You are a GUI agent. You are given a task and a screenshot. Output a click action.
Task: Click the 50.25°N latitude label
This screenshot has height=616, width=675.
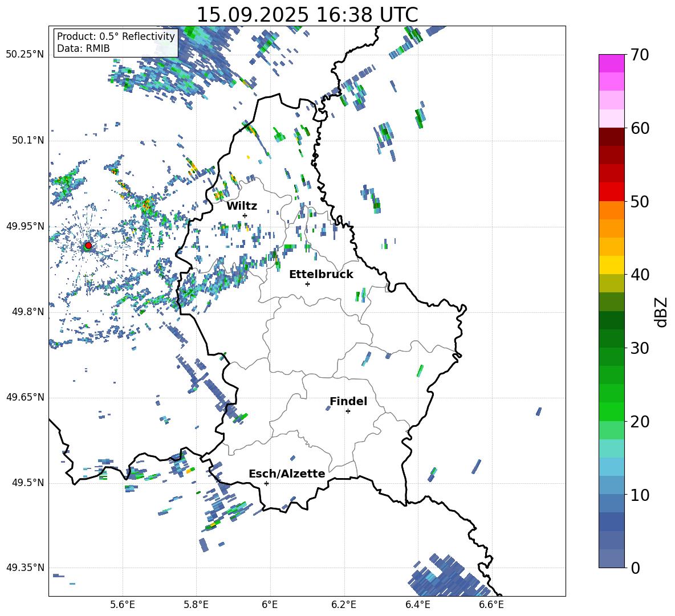[x=25, y=55]
